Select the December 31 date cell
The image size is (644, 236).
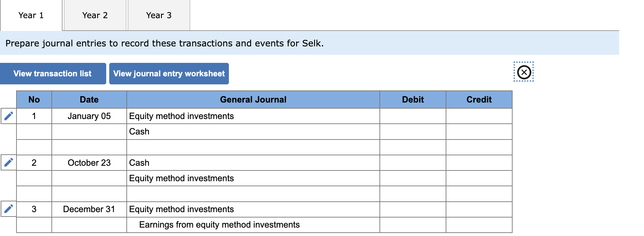89,209
